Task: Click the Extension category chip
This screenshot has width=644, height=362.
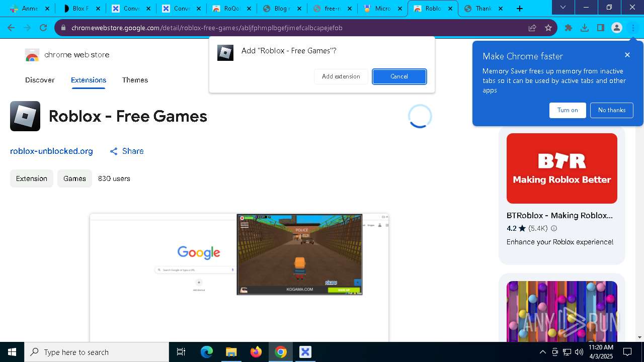Action: tap(32, 178)
